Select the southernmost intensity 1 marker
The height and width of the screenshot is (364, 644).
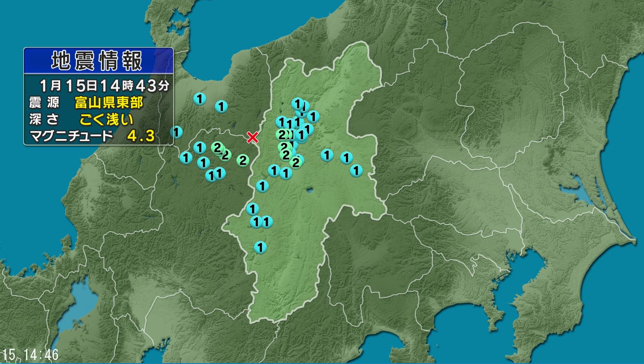260,247
